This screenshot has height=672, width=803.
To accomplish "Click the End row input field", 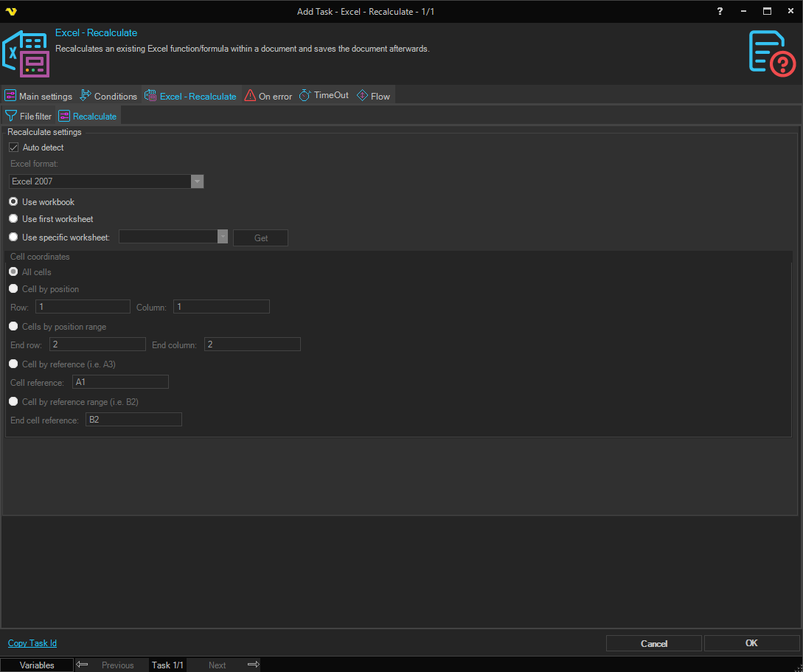I will (x=97, y=344).
